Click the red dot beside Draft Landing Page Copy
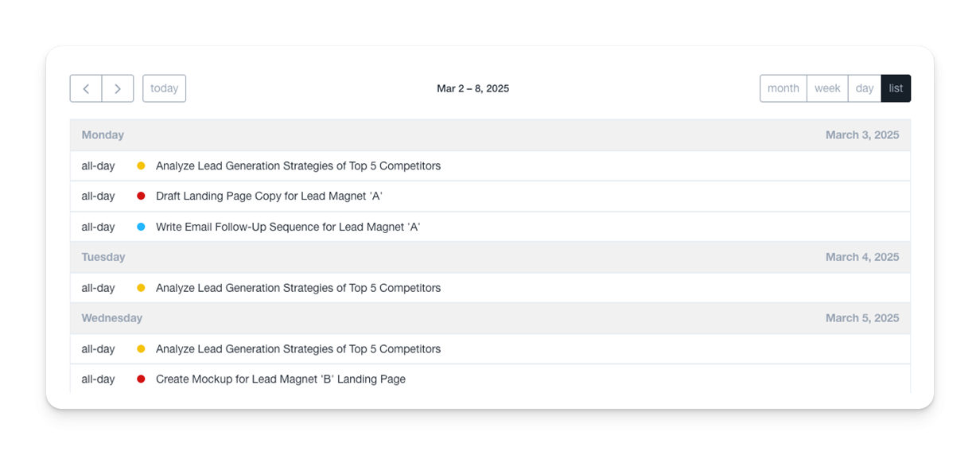The image size is (980, 455). [x=141, y=196]
